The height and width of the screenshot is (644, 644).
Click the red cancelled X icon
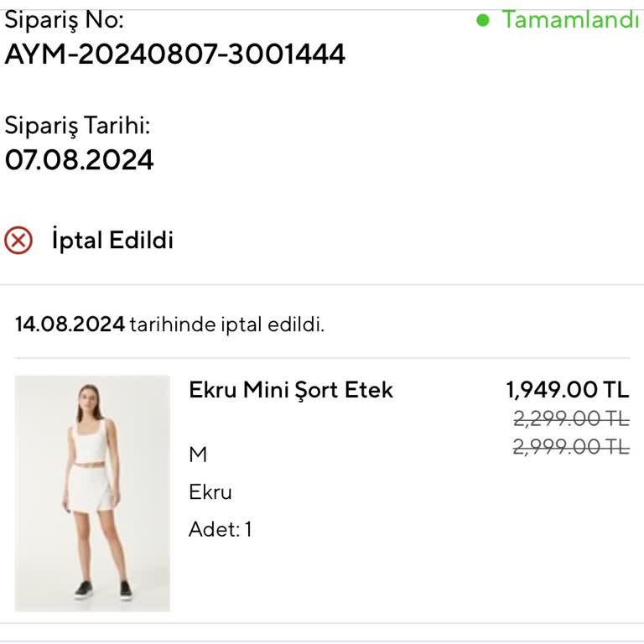coord(18,241)
